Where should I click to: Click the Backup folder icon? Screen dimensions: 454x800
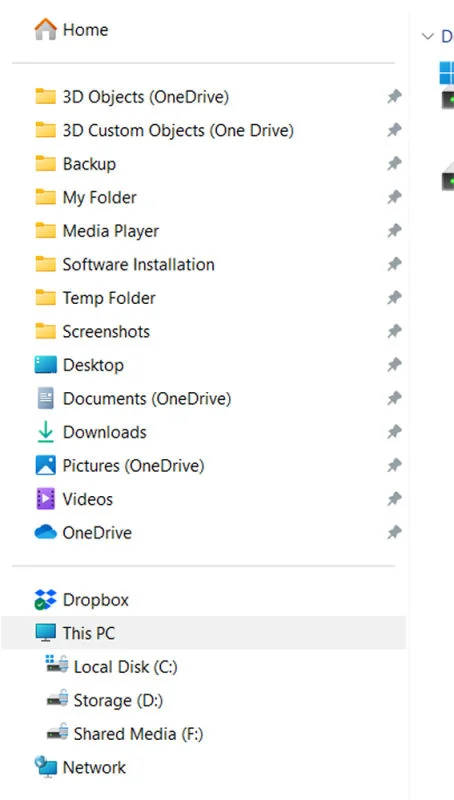click(x=45, y=164)
